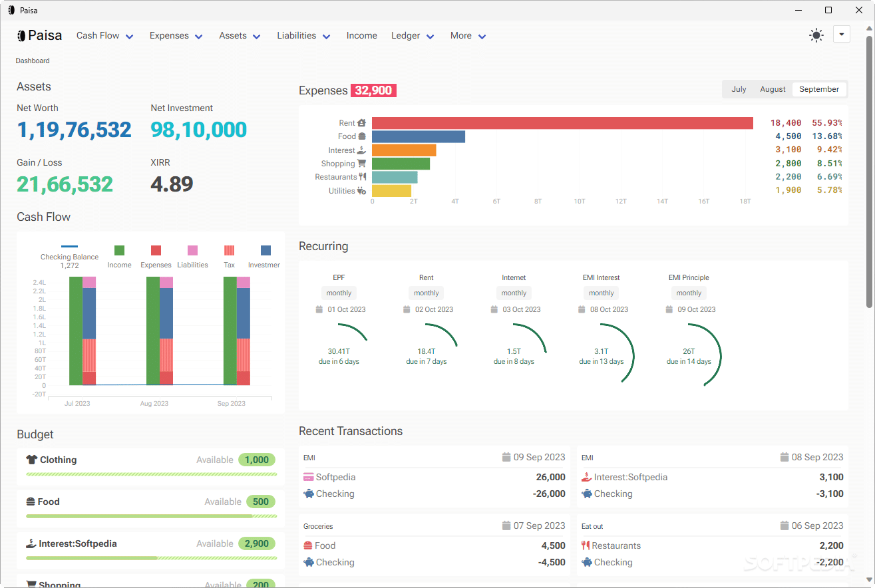875x588 pixels.
Task: Click the green Income legend swatch
Action: click(x=119, y=251)
